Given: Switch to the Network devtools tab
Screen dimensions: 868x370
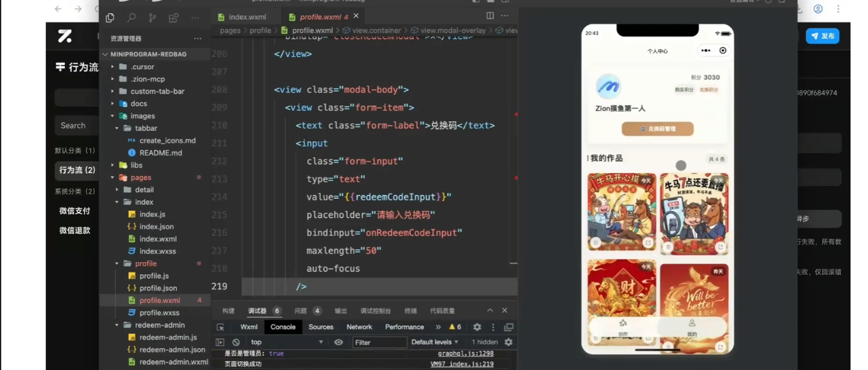Looking at the screenshot, I should point(359,327).
